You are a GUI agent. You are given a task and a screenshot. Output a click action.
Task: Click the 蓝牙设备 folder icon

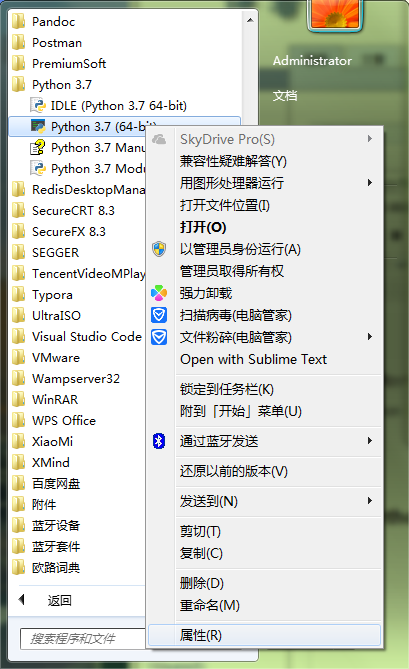pyautogui.click(x=18, y=525)
